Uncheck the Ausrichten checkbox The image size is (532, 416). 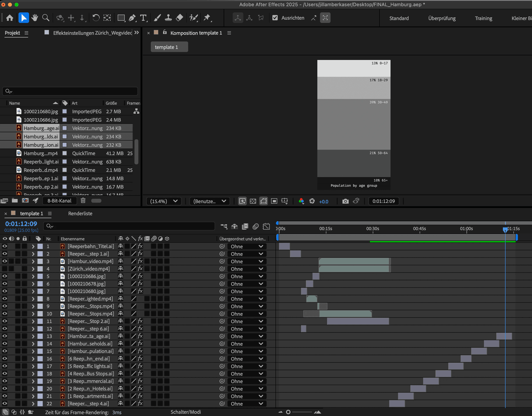coord(275,18)
